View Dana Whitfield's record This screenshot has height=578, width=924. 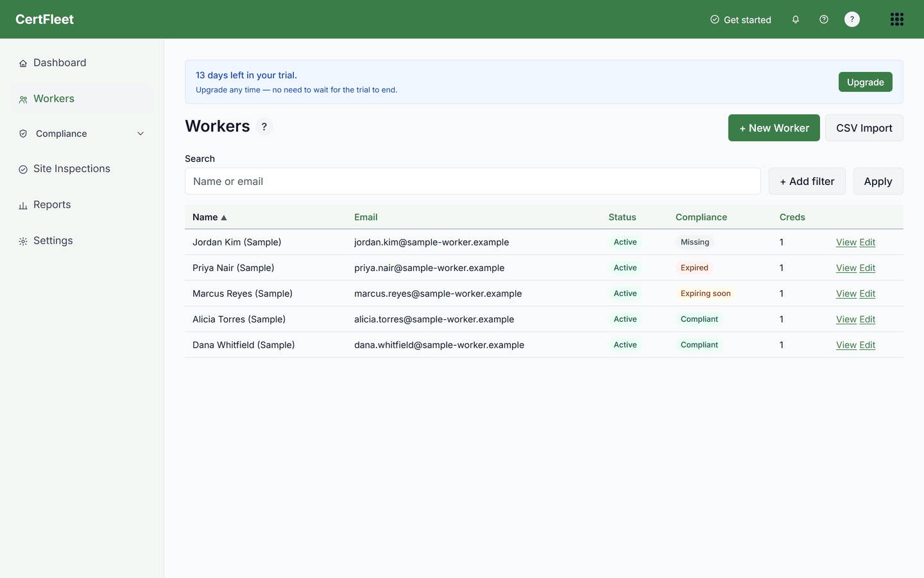(846, 345)
